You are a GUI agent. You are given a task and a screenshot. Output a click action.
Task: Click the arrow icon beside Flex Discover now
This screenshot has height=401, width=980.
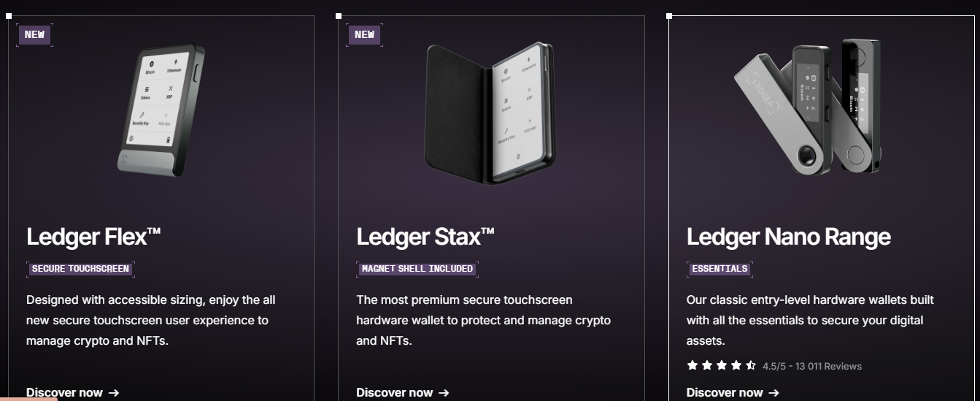pos(114,392)
